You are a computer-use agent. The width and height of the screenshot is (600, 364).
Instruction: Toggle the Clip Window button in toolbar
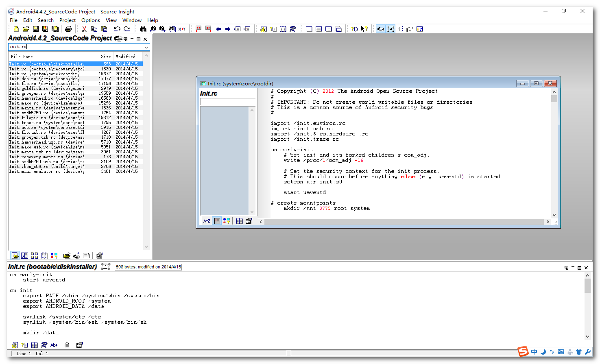[410, 29]
